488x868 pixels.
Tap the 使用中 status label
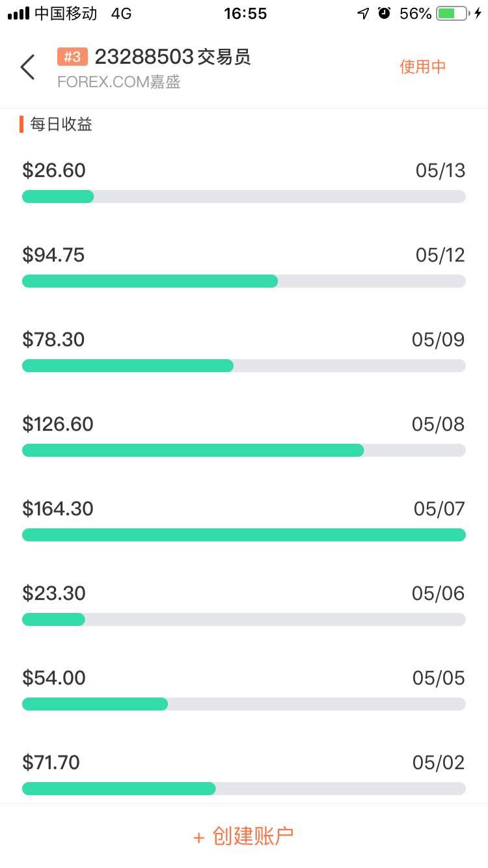tap(423, 66)
